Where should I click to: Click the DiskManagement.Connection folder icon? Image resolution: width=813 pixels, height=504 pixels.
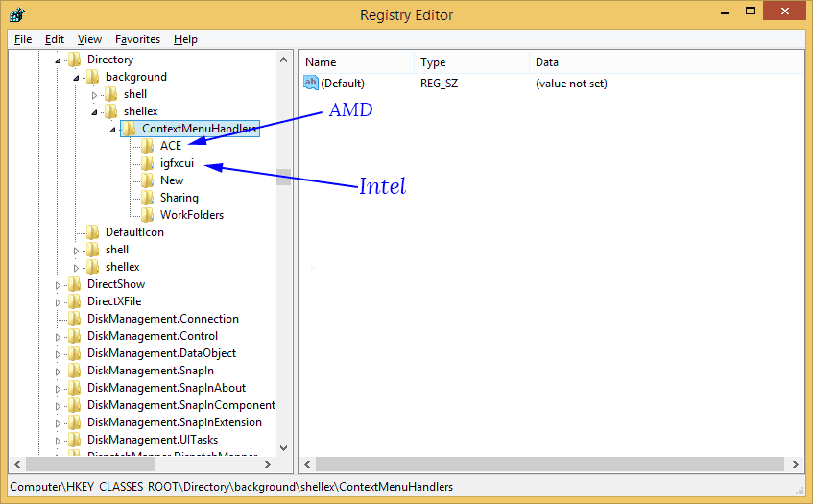[x=75, y=319]
